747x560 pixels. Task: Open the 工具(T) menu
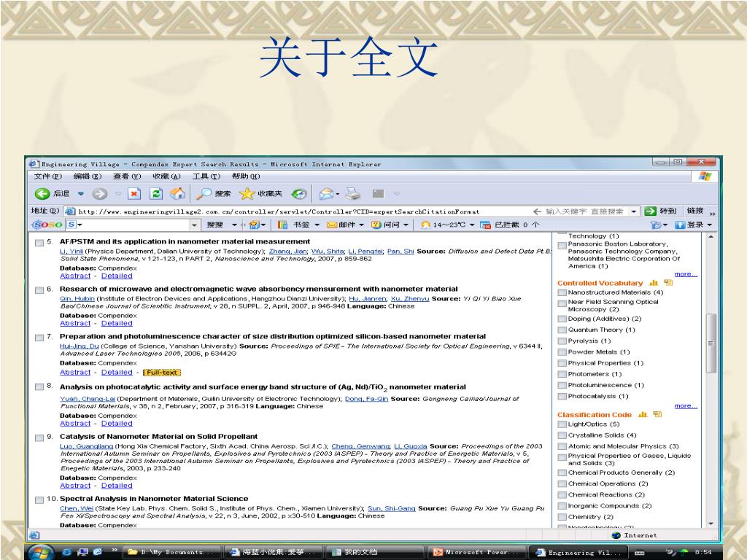click(206, 176)
